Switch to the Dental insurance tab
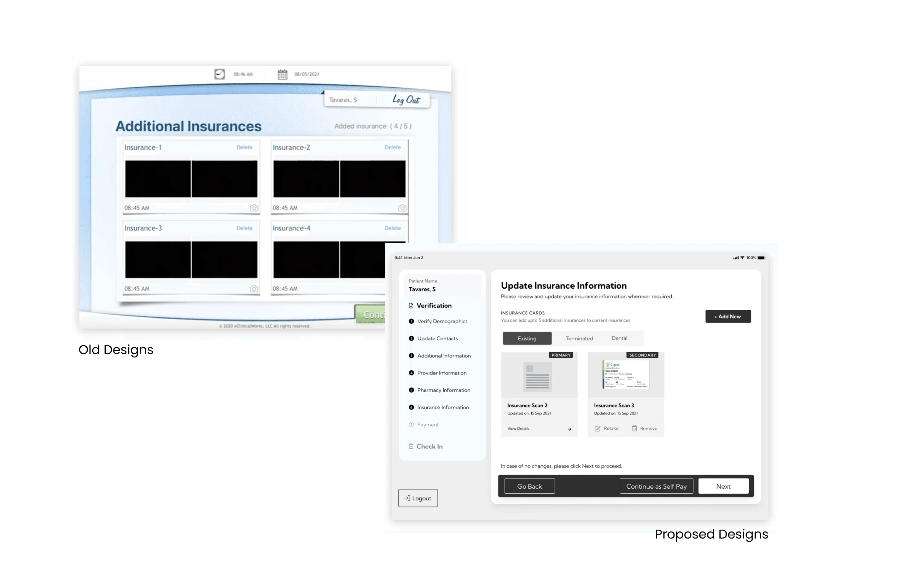This screenshot has width=905, height=588. (619, 338)
